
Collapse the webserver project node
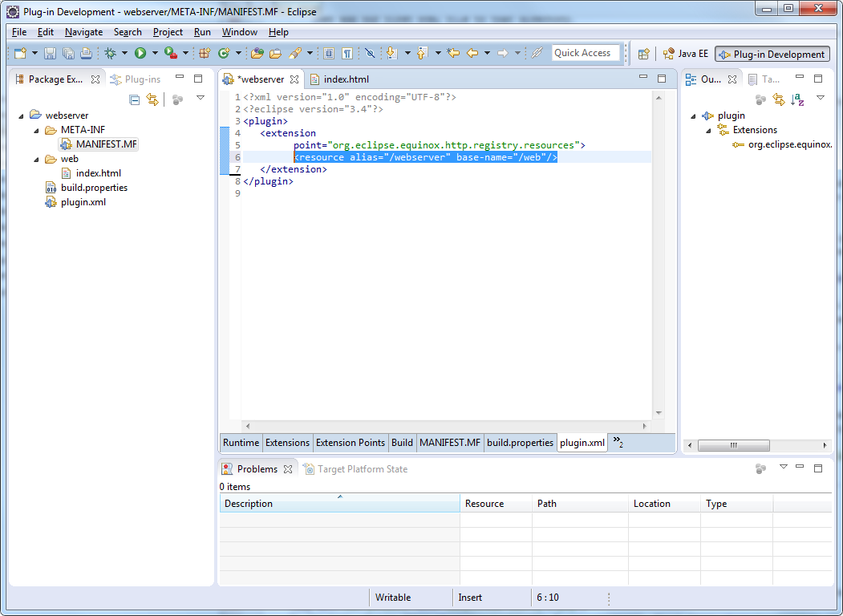(x=22, y=115)
